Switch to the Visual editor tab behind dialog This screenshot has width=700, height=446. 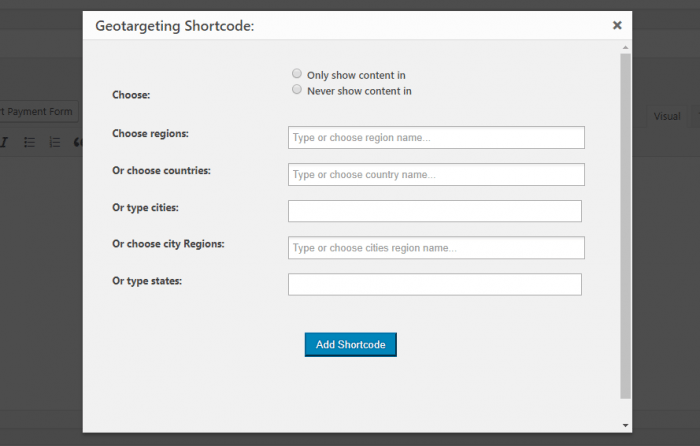pyautogui.click(x=667, y=117)
